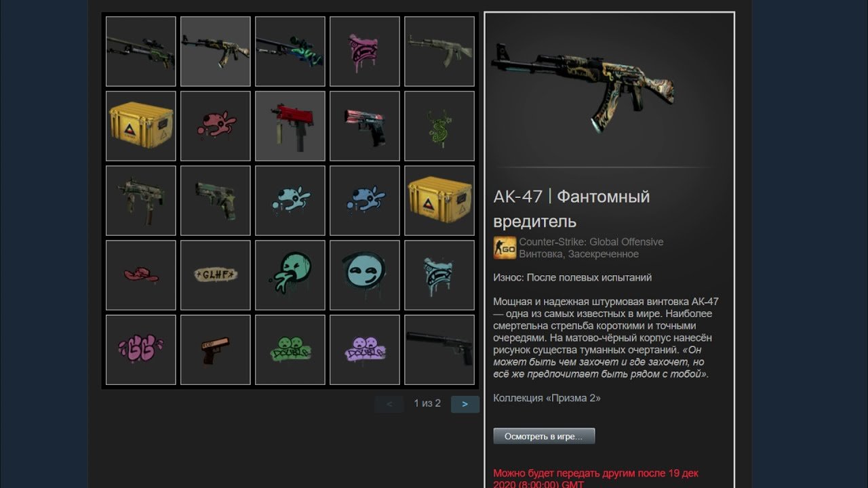Click the pink GG graffiti item
The height and width of the screenshot is (488, 868).
pyautogui.click(x=141, y=350)
